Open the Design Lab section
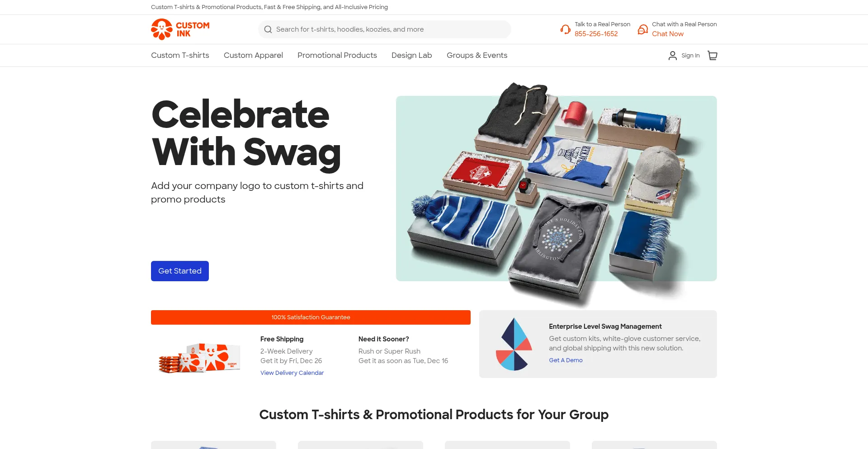Image resolution: width=868 pixels, height=449 pixels. click(411, 55)
